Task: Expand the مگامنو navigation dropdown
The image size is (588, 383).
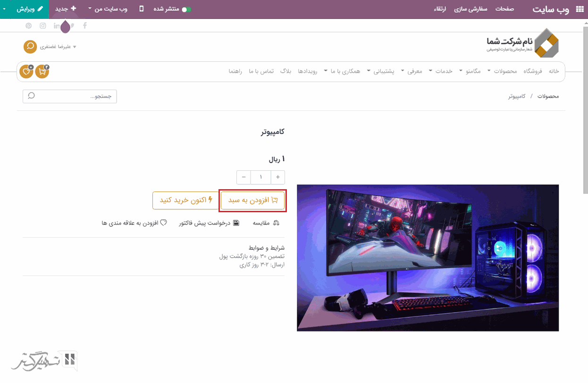Action: [x=470, y=71]
